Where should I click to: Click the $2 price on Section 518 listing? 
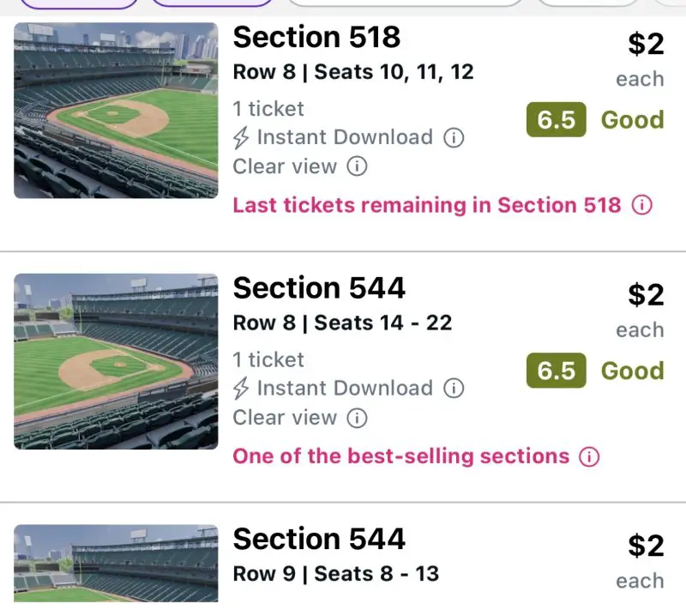[646, 44]
